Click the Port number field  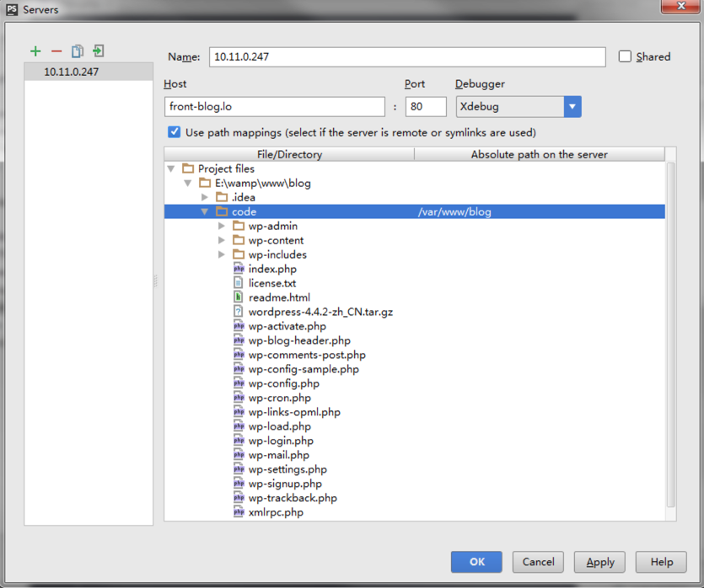coord(425,107)
